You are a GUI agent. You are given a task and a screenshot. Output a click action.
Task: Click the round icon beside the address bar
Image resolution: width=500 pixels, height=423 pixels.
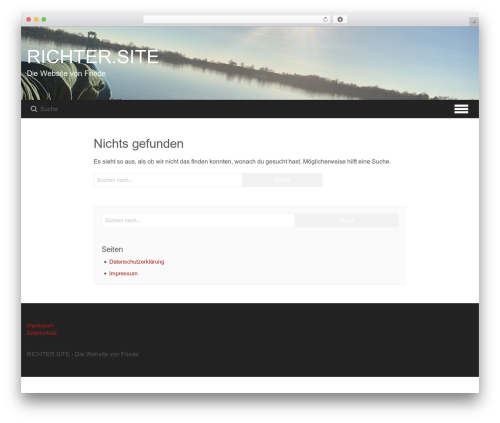pyautogui.click(x=340, y=19)
